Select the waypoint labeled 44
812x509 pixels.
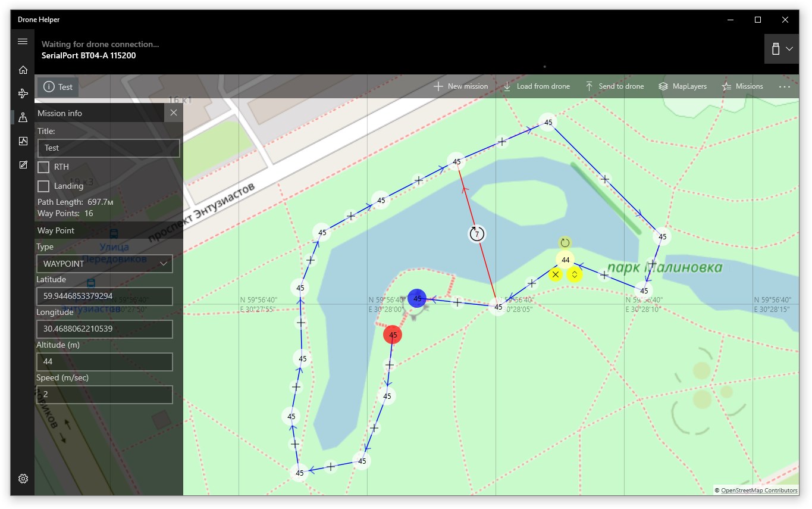click(x=565, y=260)
